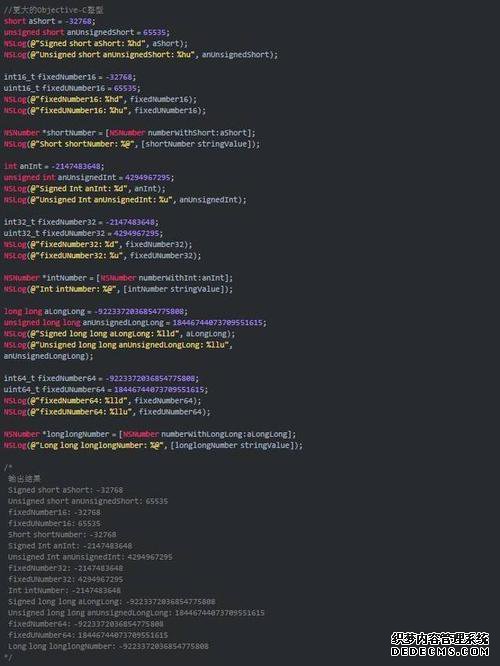This screenshot has height=666, width=500.
Task: Click the uint64_t fixedUNumber64 declaration line
Action: point(106,389)
